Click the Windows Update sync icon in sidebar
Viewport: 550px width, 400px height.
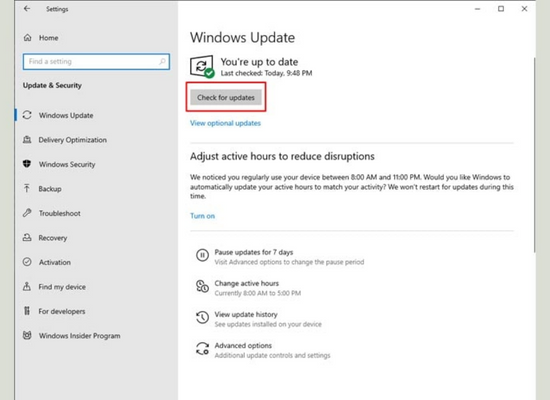click(27, 115)
